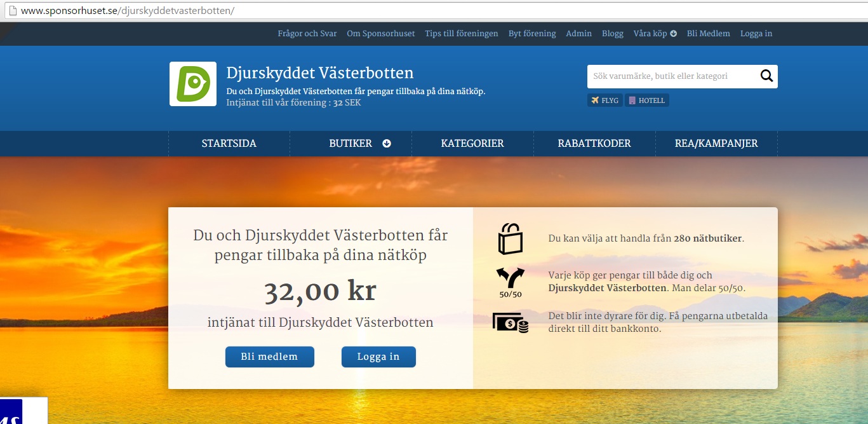
Task: Click the browser address bar URL
Action: click(x=128, y=11)
